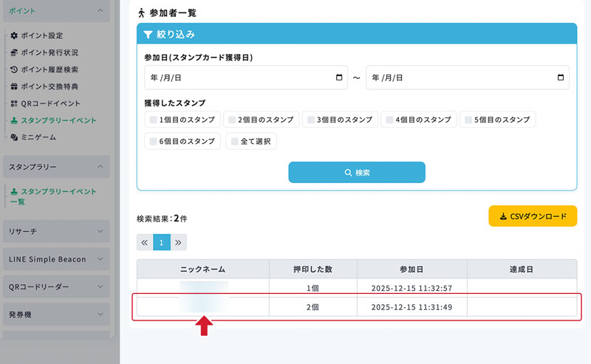Select page 1 in the pagination
This screenshot has width=591, height=364.
tap(162, 241)
